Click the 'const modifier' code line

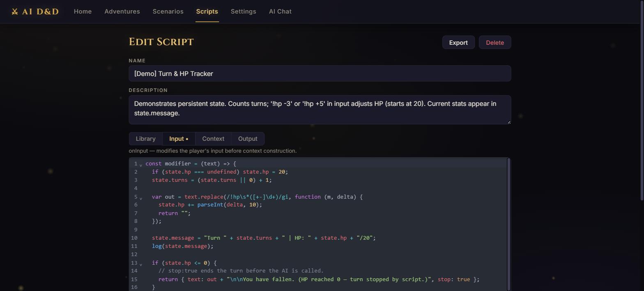point(191,163)
